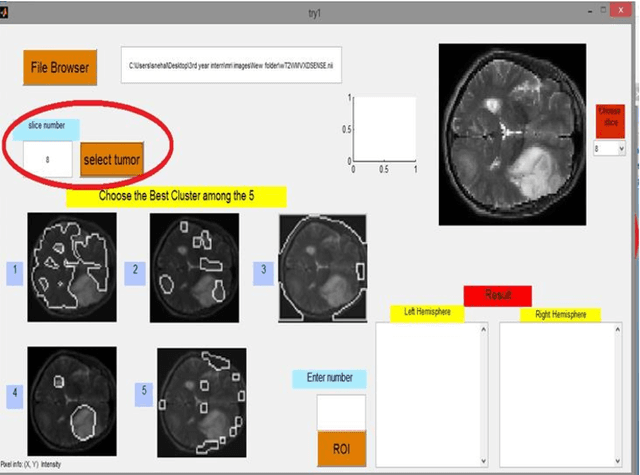Screen dimensions: 640x475
Task: Click the 'Left Hemisphere' label
Action: click(x=427, y=313)
